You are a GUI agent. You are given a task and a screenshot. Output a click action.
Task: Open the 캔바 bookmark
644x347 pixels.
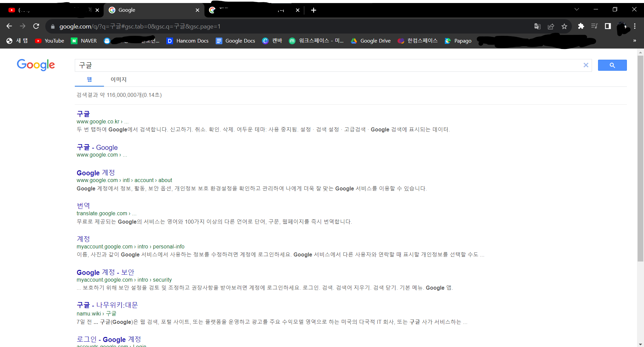[x=272, y=41]
